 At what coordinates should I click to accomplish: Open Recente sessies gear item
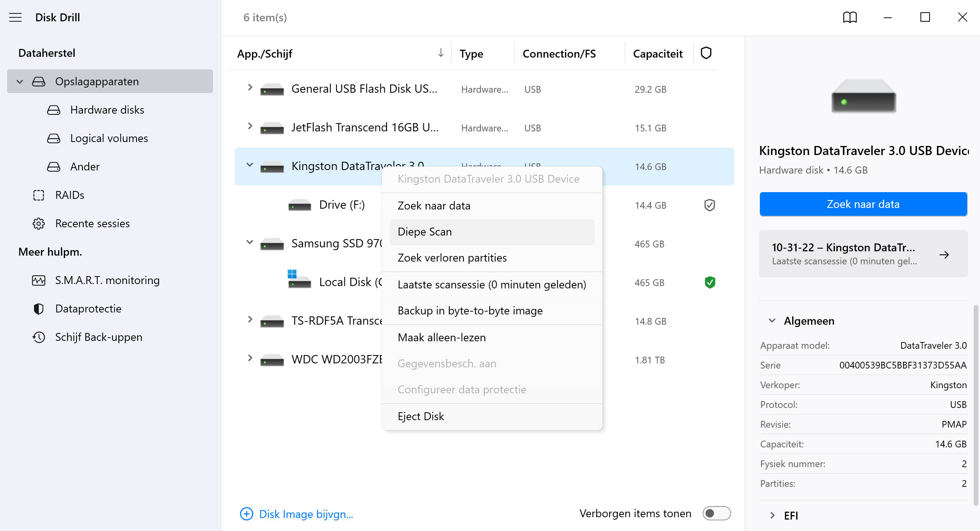(x=39, y=224)
